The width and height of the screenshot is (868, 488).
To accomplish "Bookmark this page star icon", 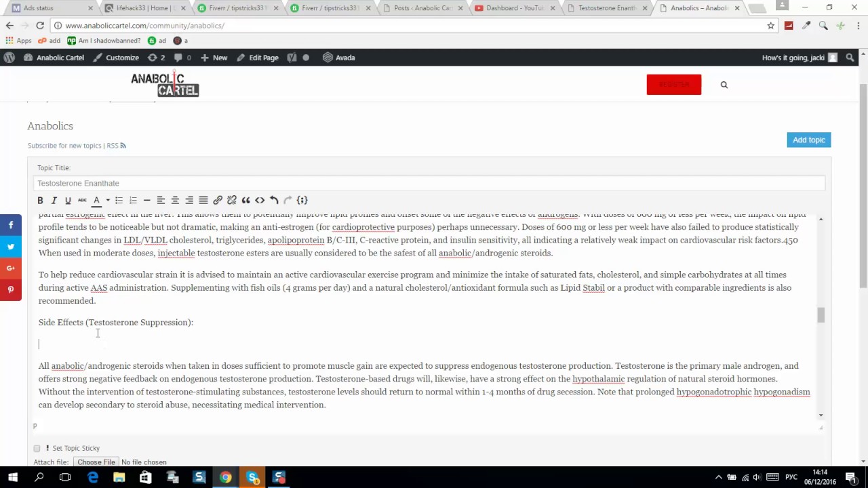I will 771,26.
